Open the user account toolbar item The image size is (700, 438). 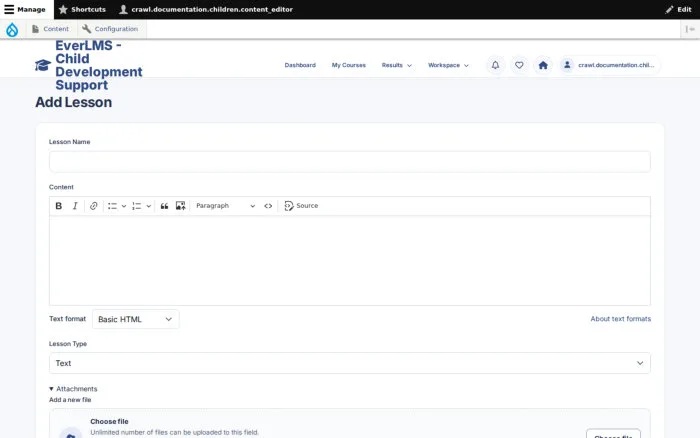click(x=206, y=9)
